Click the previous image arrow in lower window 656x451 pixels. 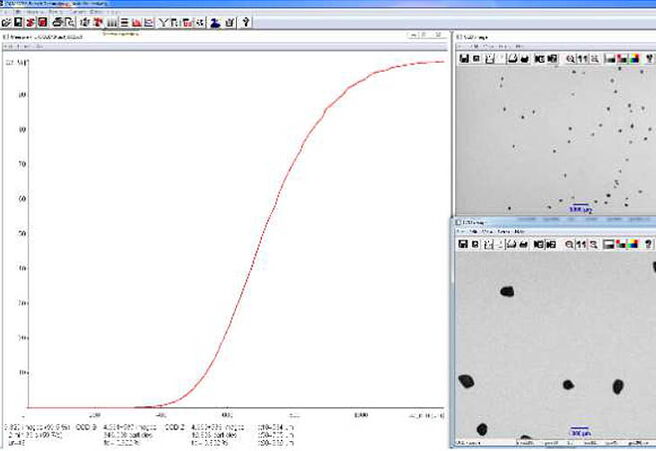coord(539,244)
